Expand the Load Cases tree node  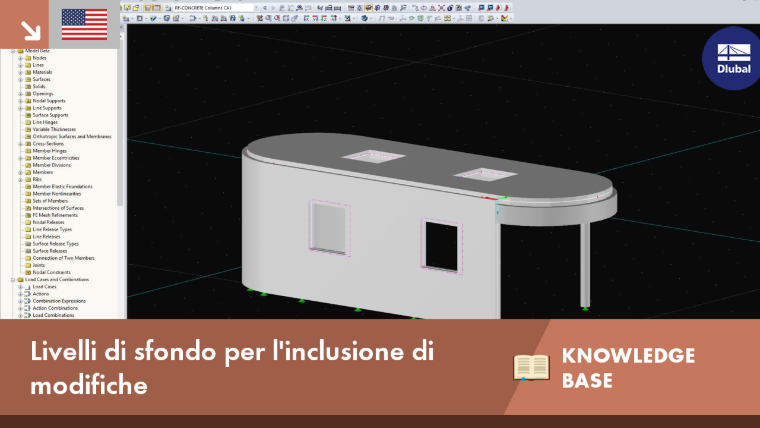pyautogui.click(x=21, y=287)
